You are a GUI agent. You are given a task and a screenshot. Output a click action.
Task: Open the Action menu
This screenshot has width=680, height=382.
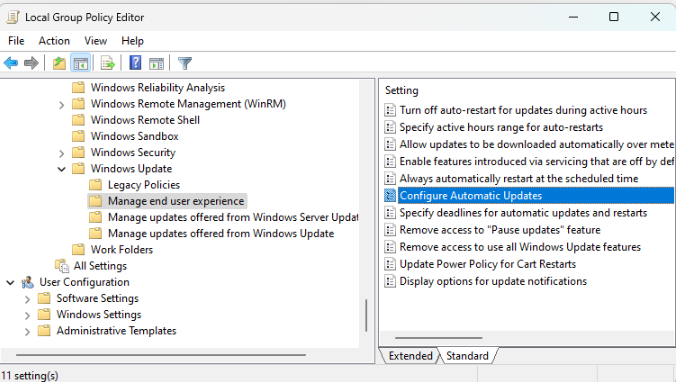click(x=54, y=41)
